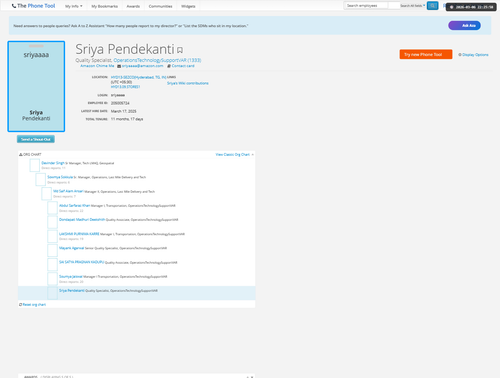Viewport: 500px width, 378px height.
Task: Bookmark Sriya Pendekanti with the bookmark icon
Action: (180, 50)
